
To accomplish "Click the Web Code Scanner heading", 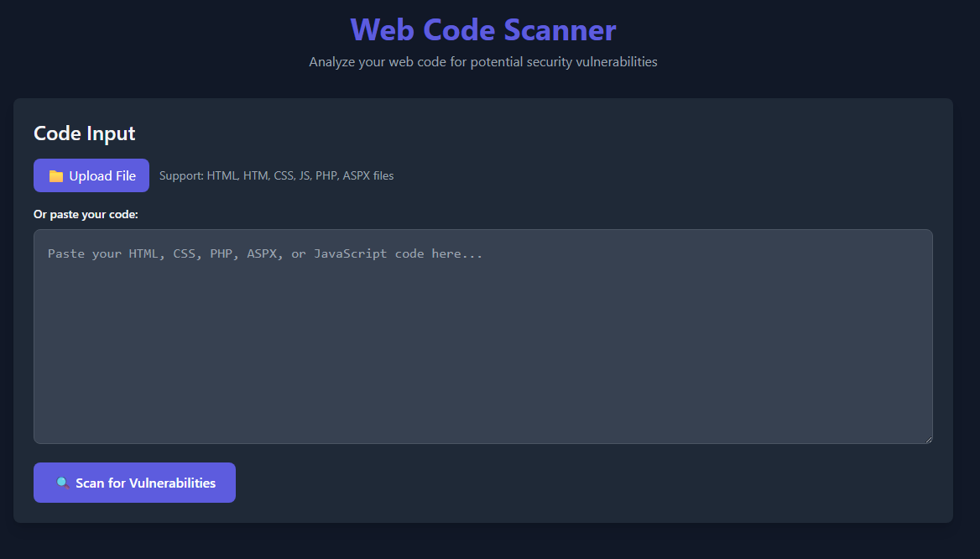I will pyautogui.click(x=483, y=29).
